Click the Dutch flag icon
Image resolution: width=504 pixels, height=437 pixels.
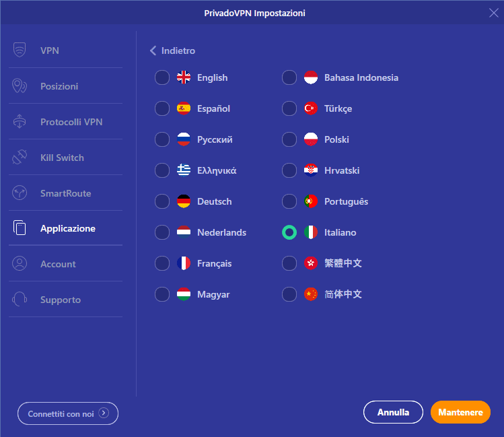pos(184,232)
